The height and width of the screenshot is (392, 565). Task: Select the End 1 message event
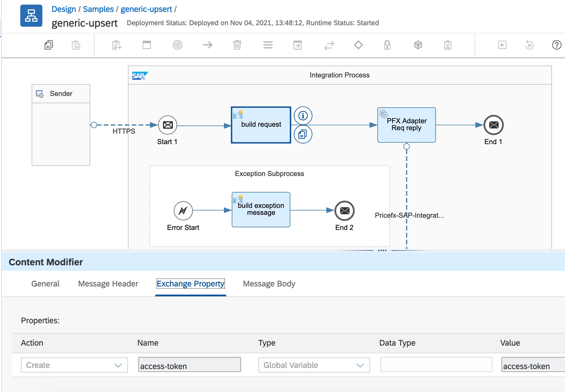pos(493,125)
